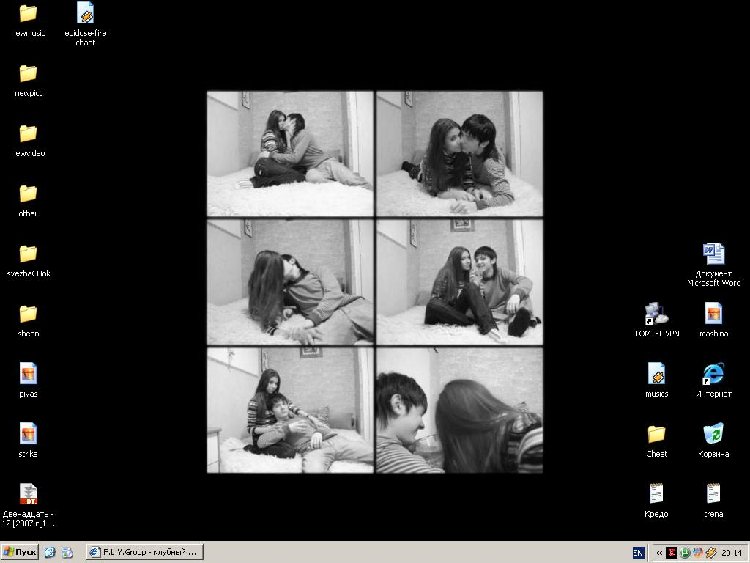Open the 'nespics' folder
Viewport: 750px width, 563px height.
pyautogui.click(x=28, y=74)
